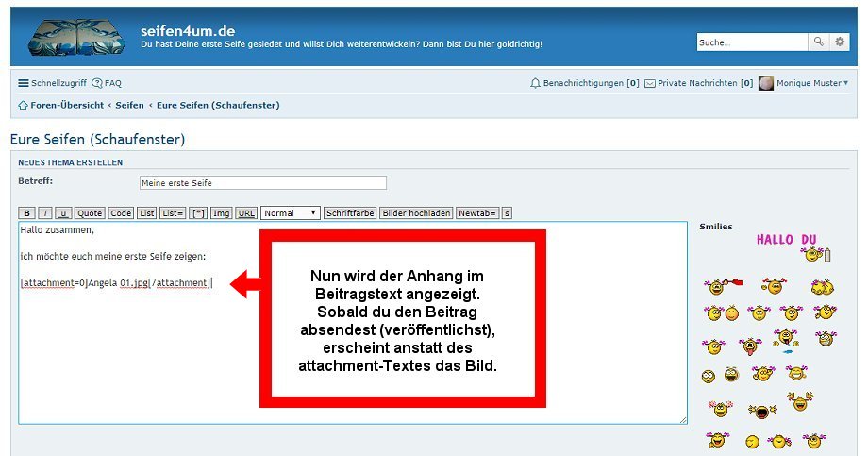868x456 pixels.
Task: Open the Schriftfarbe color picker
Action: click(x=350, y=213)
